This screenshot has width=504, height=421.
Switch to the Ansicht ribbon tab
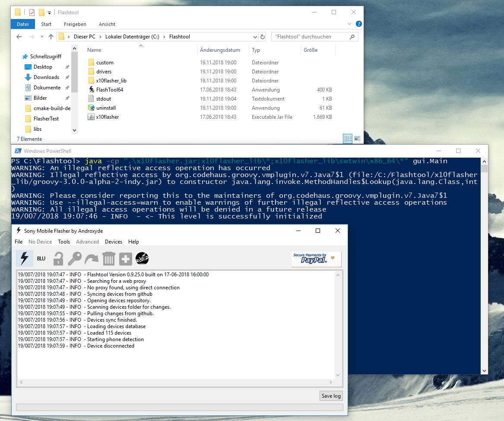[x=107, y=24]
